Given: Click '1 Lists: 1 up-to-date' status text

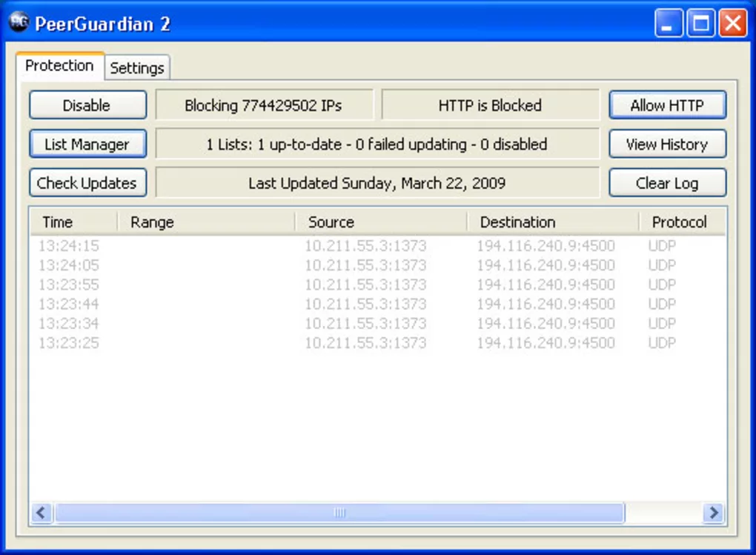Looking at the screenshot, I should pos(377,144).
